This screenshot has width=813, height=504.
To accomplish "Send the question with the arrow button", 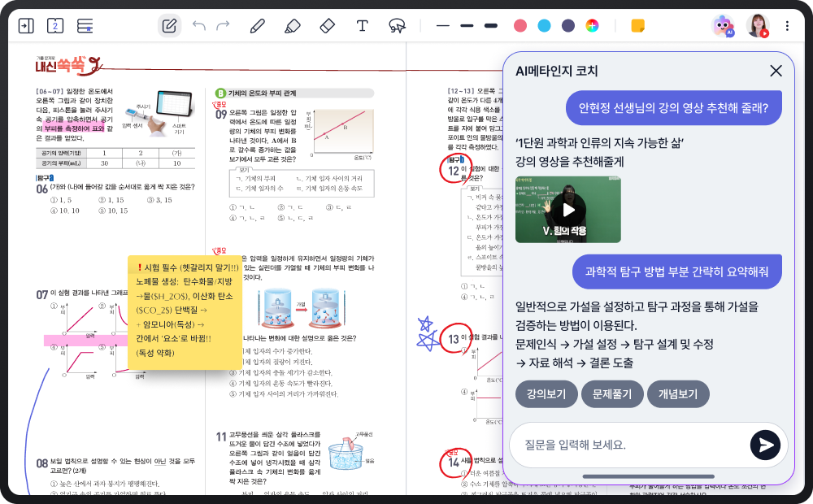I will [765, 445].
